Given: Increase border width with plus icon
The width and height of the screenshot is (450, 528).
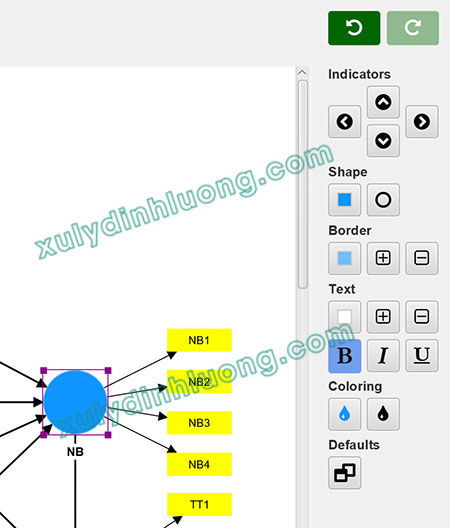Looking at the screenshot, I should pyautogui.click(x=383, y=258).
